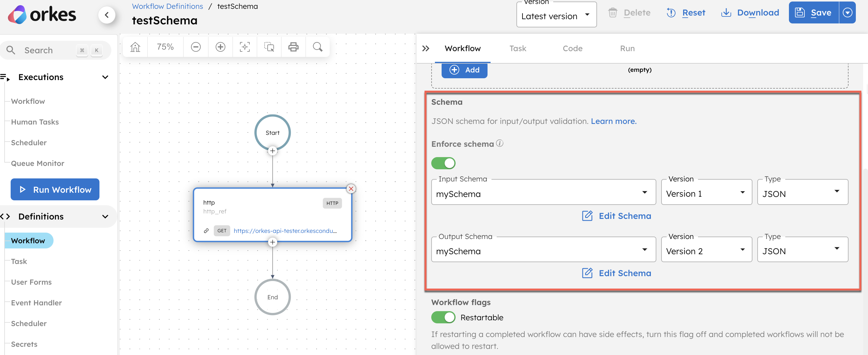Open the http task URL link
Screen dimensions: 868x355
point(285,231)
